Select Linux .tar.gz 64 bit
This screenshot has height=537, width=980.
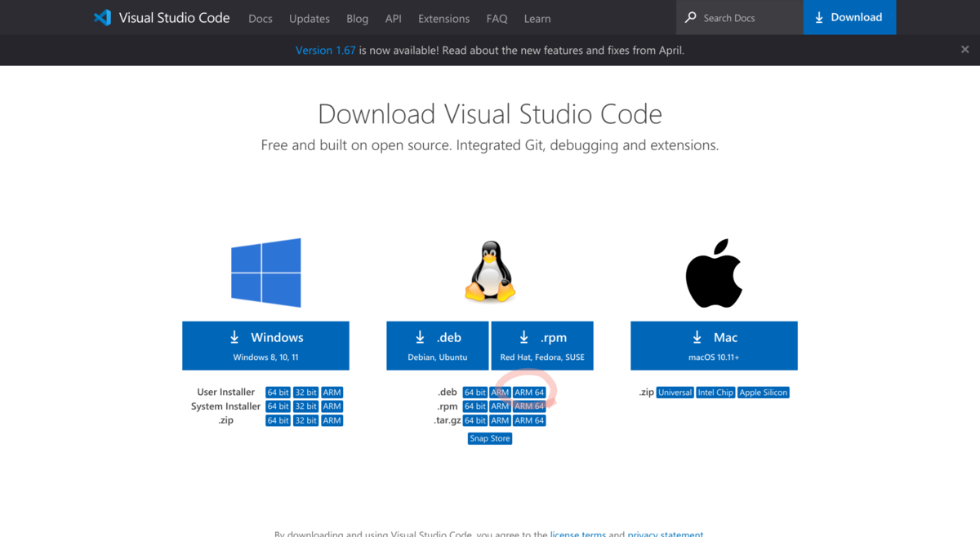(475, 420)
